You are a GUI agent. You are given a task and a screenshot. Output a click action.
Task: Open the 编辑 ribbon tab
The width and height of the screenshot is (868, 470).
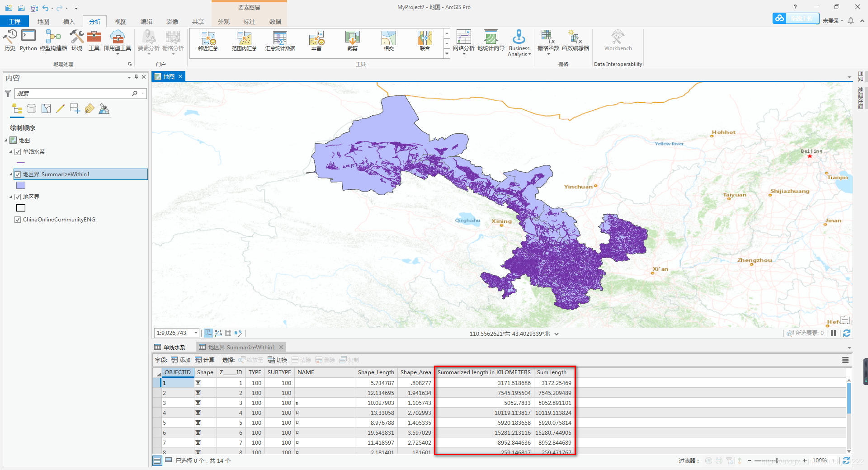[x=146, y=22]
